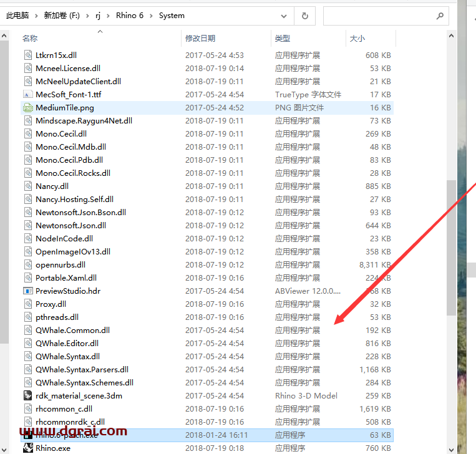
Task: Click the Proxy.dll file icon
Action: tap(28, 304)
